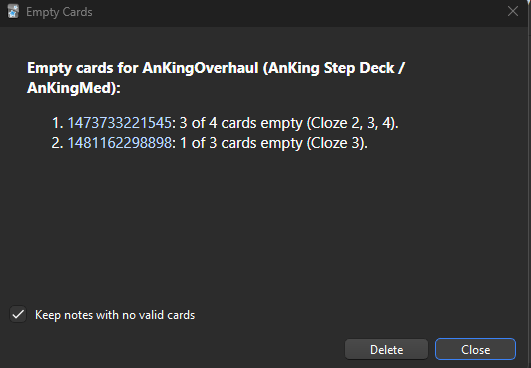Close the Empty Cards window with X
This screenshot has width=531, height=368.
click(513, 11)
